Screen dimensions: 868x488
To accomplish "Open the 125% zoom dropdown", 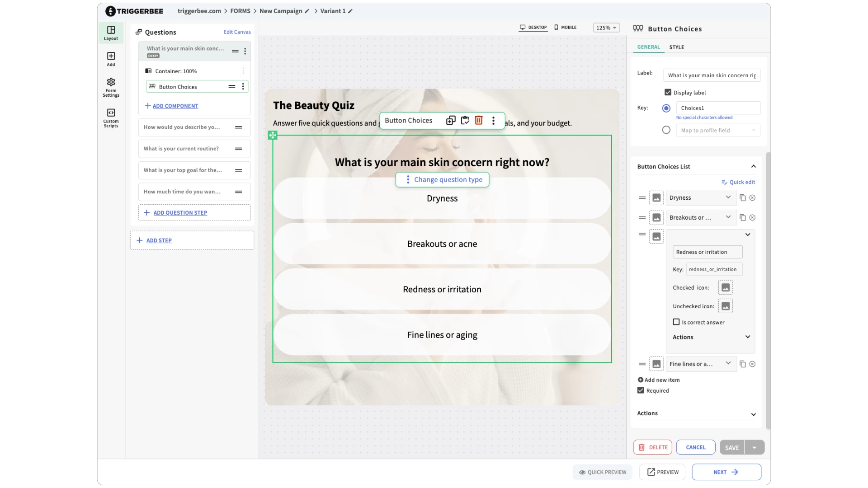I will tap(606, 28).
